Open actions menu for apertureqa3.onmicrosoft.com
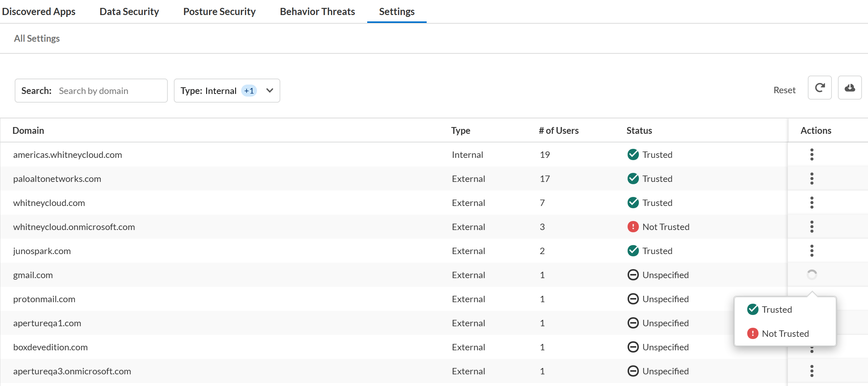This screenshot has height=386, width=868. (x=812, y=371)
